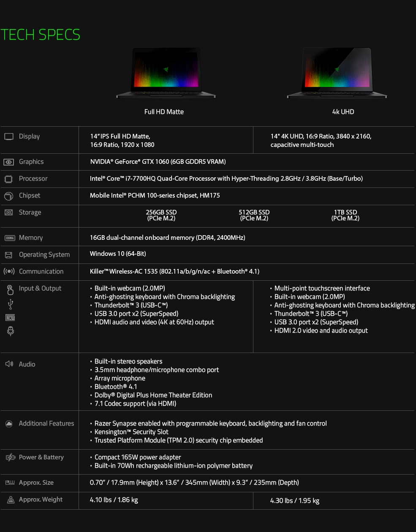The image size is (416, 532).
Task: Click the USB symbol icon
Action: pyautogui.click(x=11, y=304)
